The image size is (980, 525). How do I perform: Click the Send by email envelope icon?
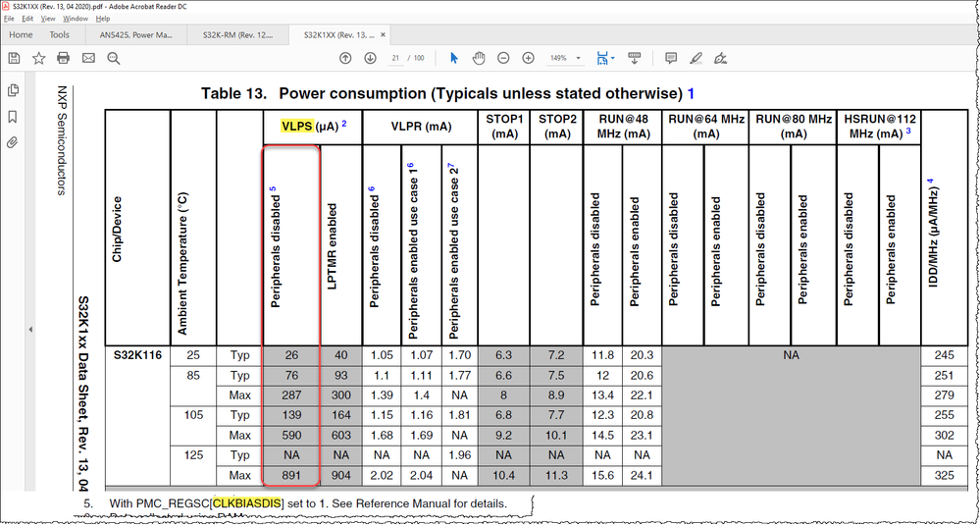(88, 58)
